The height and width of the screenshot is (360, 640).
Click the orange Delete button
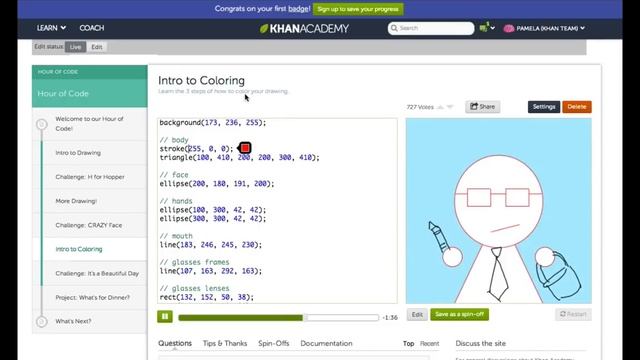(x=577, y=107)
